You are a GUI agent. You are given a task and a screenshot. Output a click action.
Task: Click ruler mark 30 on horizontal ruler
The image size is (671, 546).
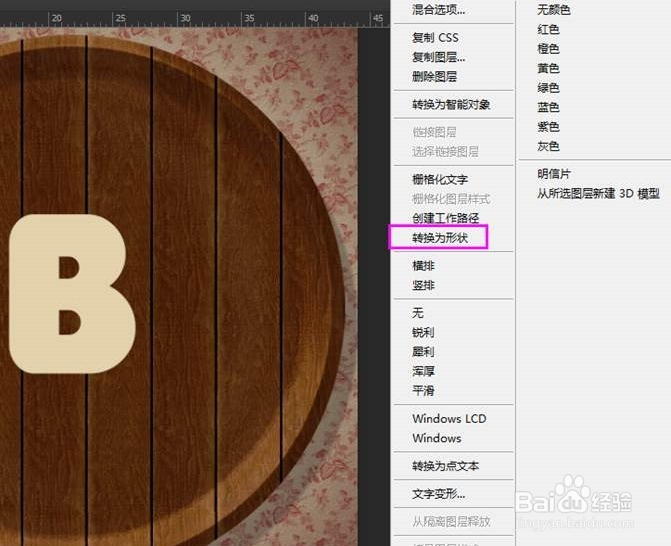tap(185, 18)
